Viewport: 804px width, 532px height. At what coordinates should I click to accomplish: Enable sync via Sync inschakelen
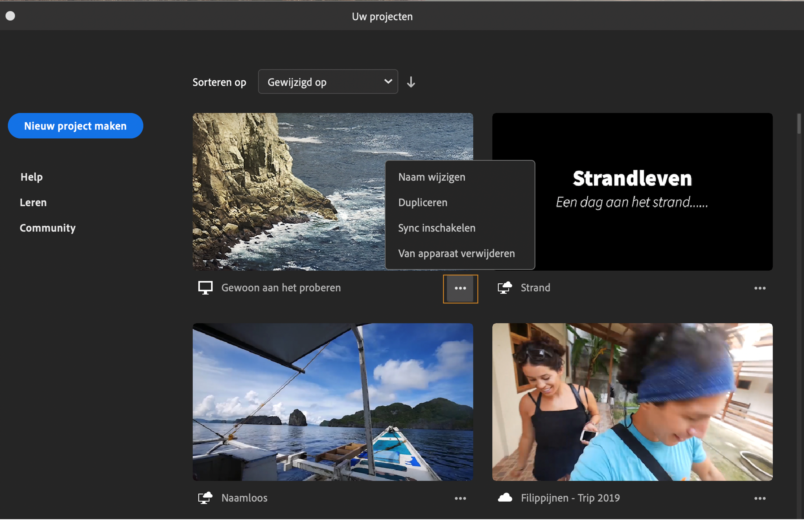(x=436, y=228)
